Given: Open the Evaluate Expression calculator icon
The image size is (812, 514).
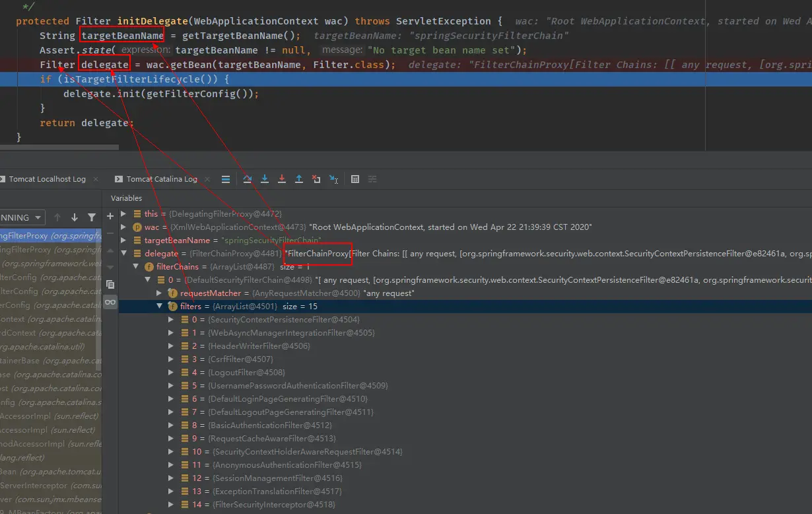Looking at the screenshot, I should [x=354, y=178].
